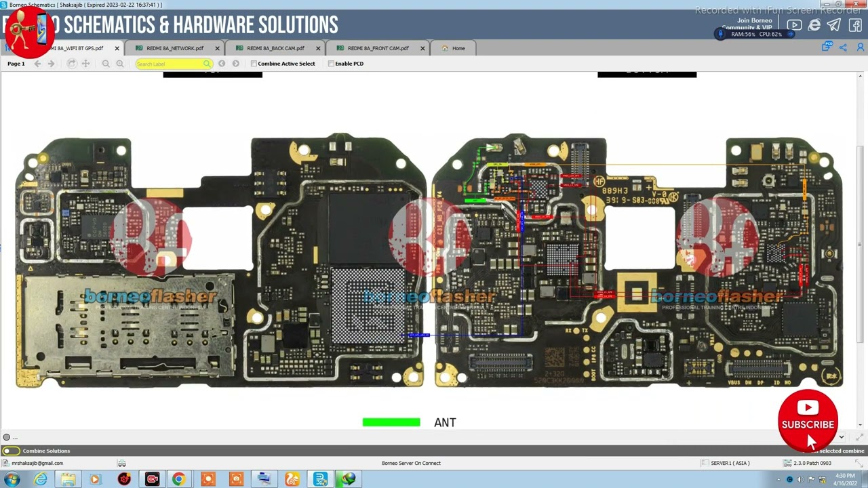Image resolution: width=868 pixels, height=488 pixels.
Task: Open Internet Download Manager from taskbar
Action: [x=348, y=479]
